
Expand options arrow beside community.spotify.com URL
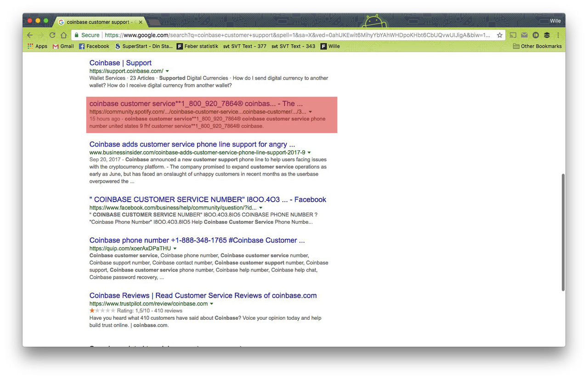pos(311,112)
